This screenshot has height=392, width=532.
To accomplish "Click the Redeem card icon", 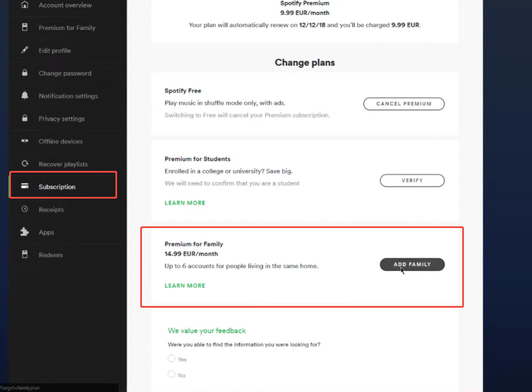I will tap(25, 254).
